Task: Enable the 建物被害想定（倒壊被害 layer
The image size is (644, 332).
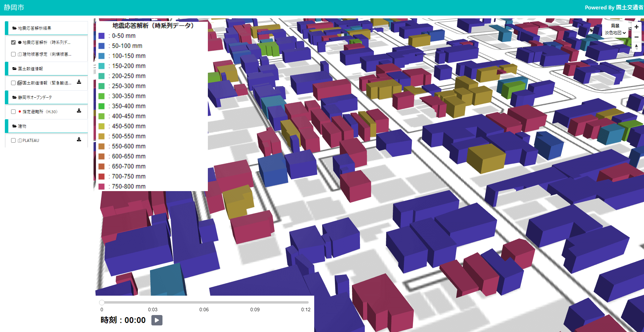Action: (13, 54)
